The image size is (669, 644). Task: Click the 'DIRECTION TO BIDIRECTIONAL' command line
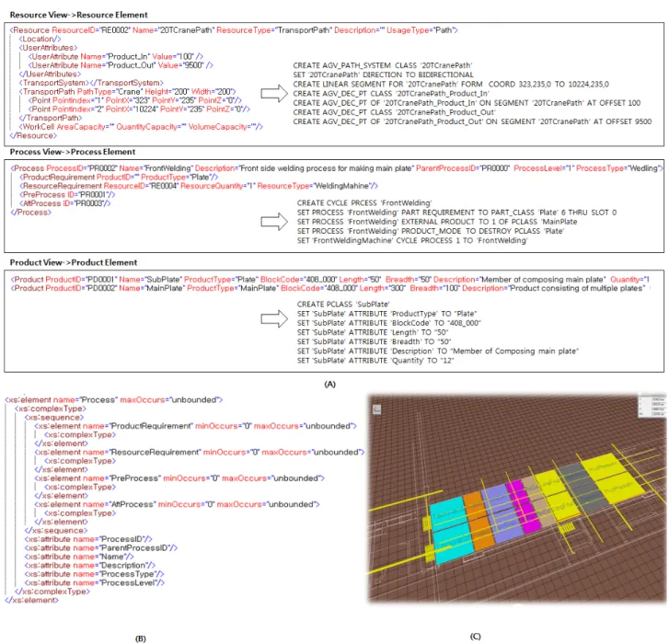[383, 75]
